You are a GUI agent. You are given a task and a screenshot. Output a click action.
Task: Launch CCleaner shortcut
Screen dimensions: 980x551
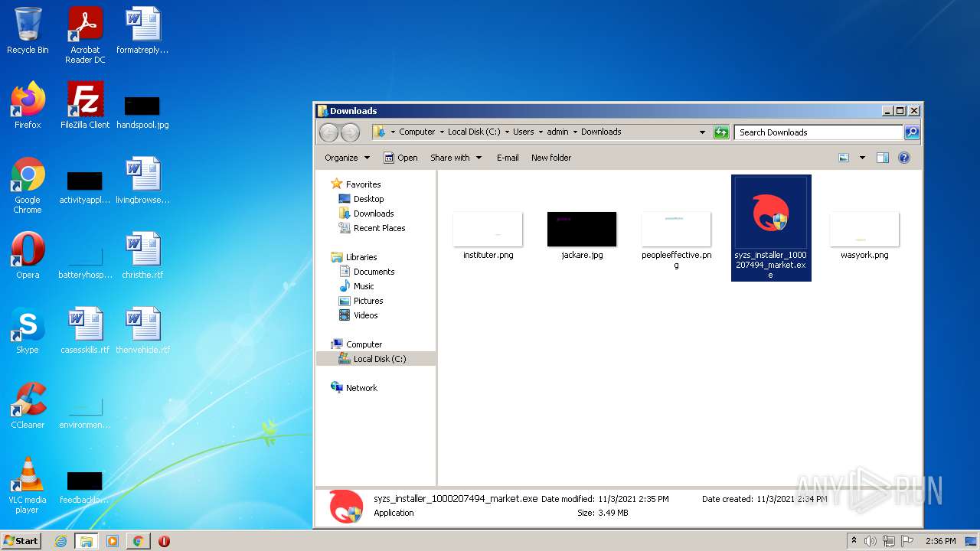tap(28, 406)
